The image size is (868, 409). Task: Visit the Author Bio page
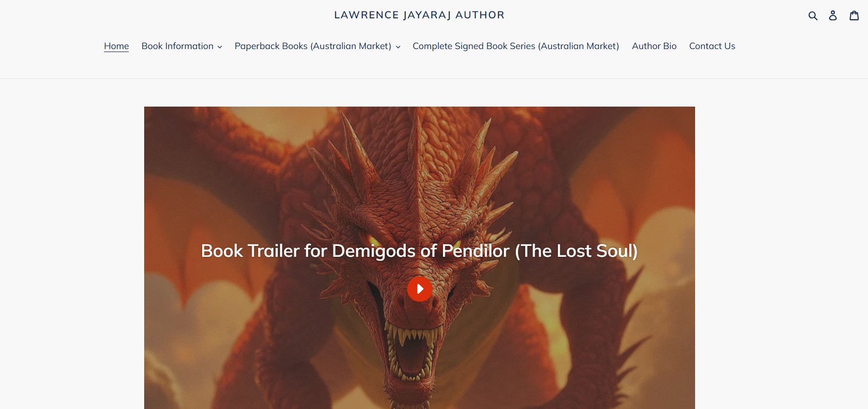[x=654, y=46]
